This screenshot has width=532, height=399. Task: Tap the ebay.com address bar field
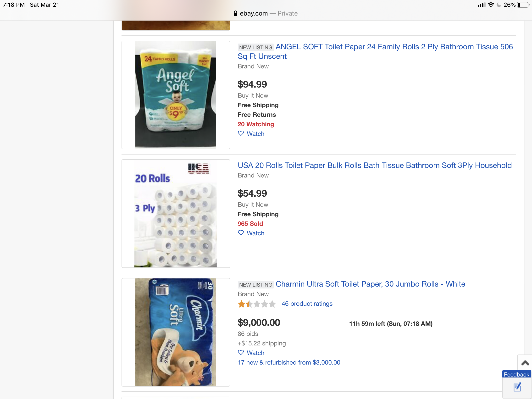tap(266, 13)
